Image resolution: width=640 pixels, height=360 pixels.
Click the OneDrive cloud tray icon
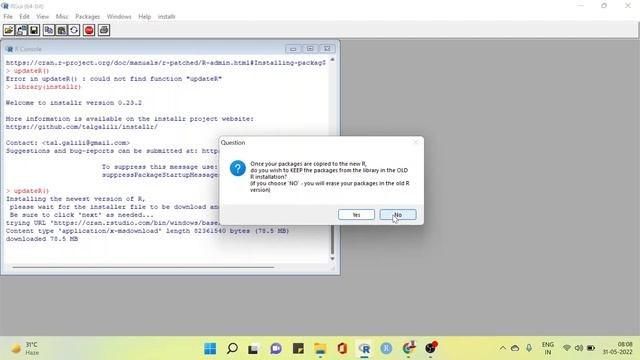pos(515,348)
